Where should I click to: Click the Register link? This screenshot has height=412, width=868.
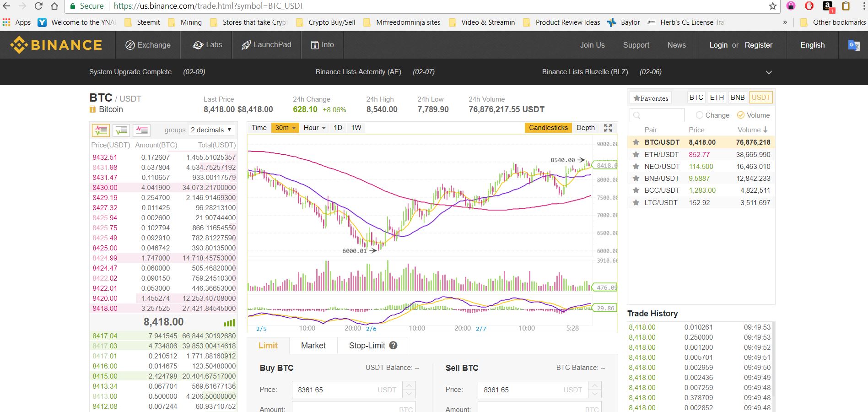click(758, 45)
